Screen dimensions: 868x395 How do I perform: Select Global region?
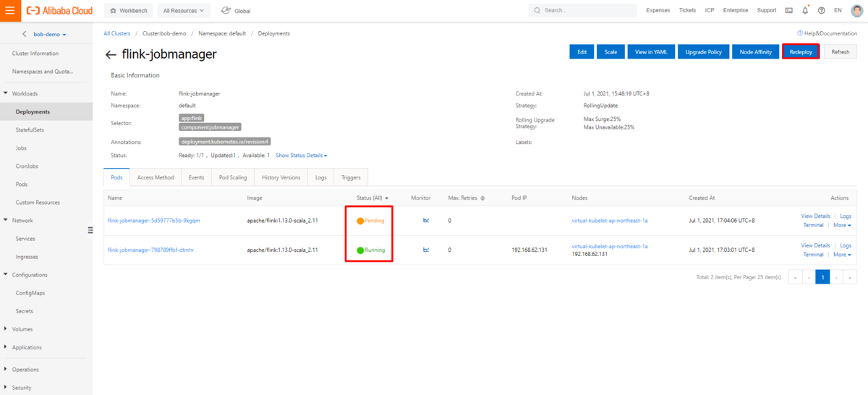tap(237, 11)
